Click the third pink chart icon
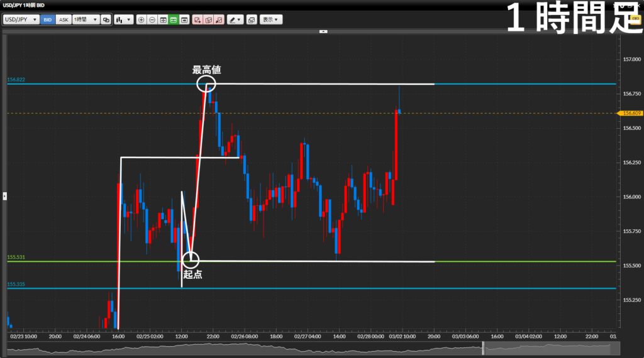 pos(219,19)
